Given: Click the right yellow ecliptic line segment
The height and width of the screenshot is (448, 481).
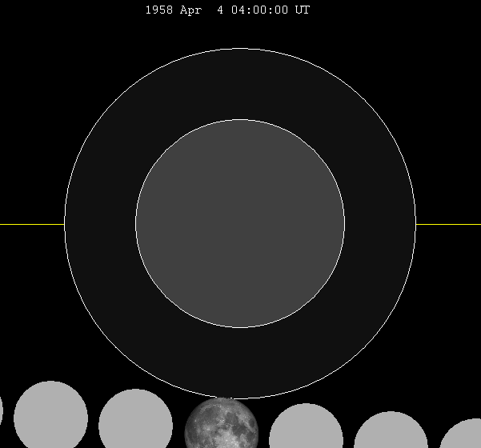Looking at the screenshot, I should [x=448, y=224].
